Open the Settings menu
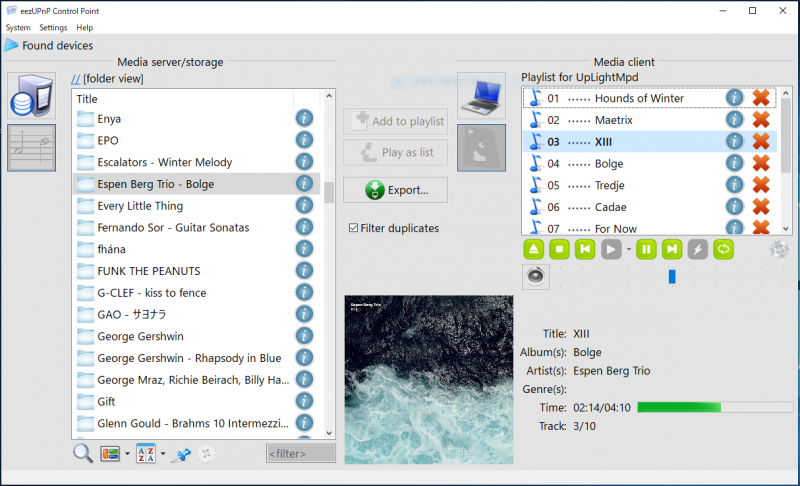Screen dimensions: 800x486 (53, 27)
